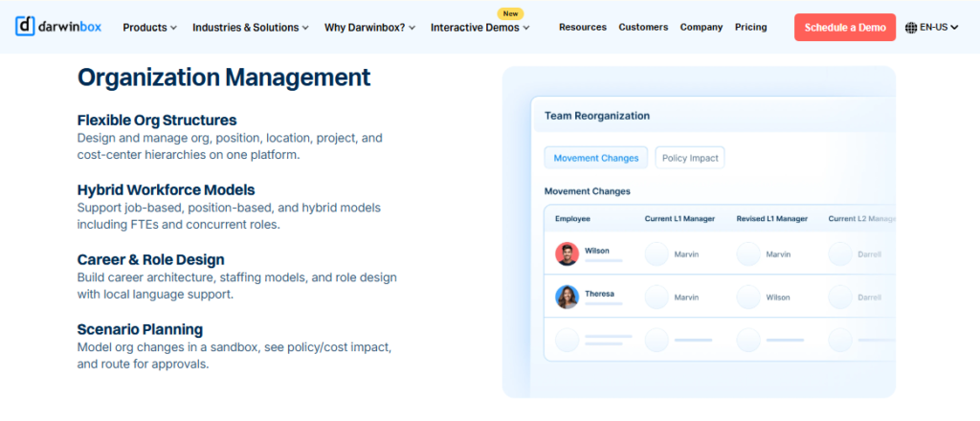Go to the Pricing page
This screenshot has height=421, width=980.
tap(750, 28)
